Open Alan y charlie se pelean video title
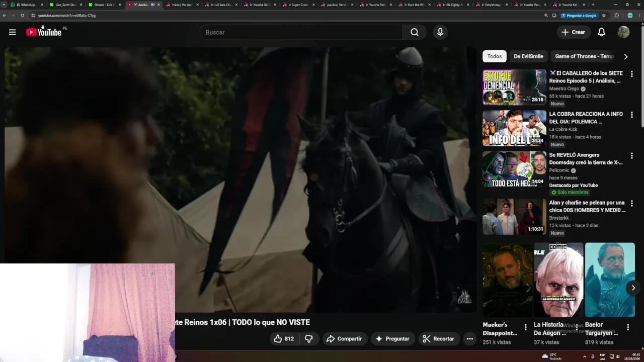Viewport: 644px width, 362px height. click(587, 206)
